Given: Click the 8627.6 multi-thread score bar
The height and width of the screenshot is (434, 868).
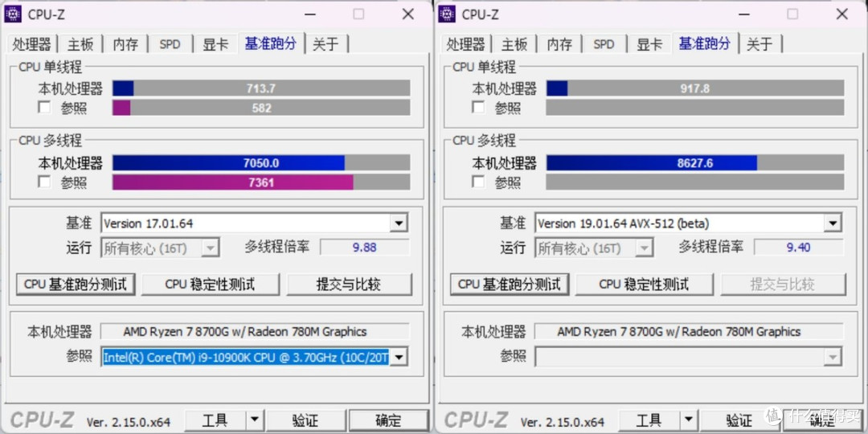Looking at the screenshot, I should [695, 162].
